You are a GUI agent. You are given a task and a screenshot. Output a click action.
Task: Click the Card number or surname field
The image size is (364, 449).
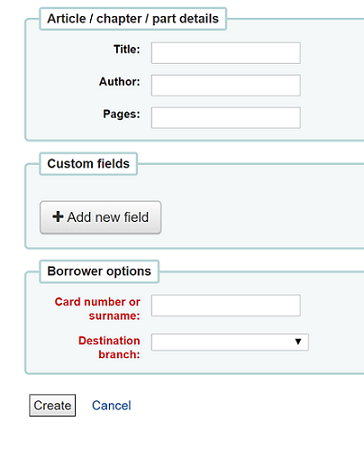click(x=226, y=305)
